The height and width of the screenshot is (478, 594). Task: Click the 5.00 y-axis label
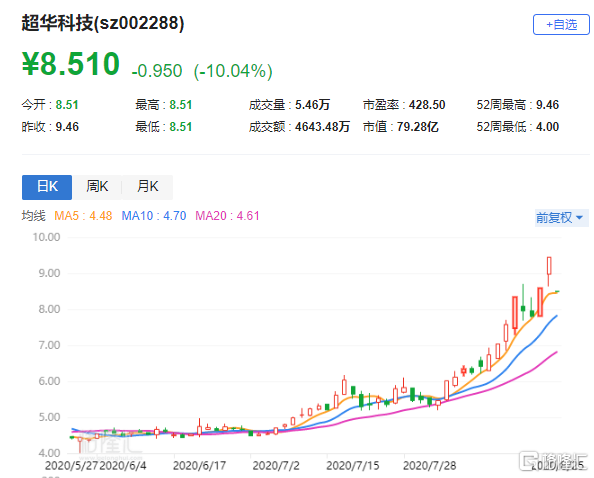click(49, 417)
